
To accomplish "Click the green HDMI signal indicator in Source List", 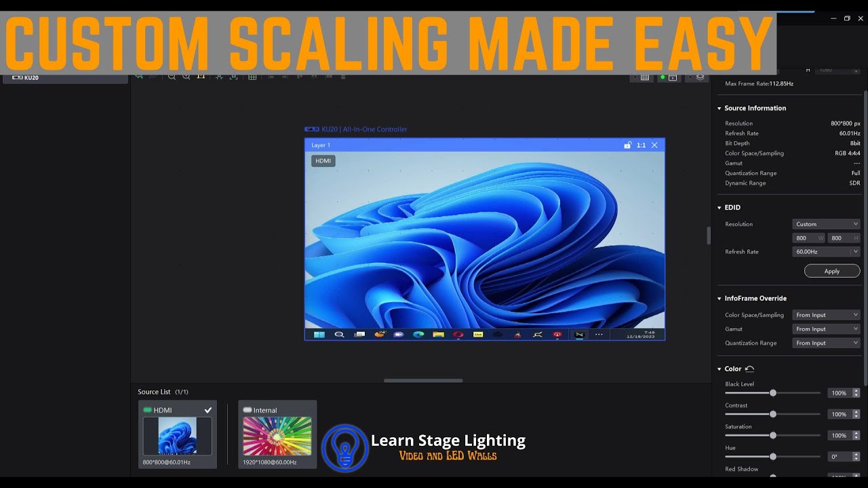I will click(147, 410).
